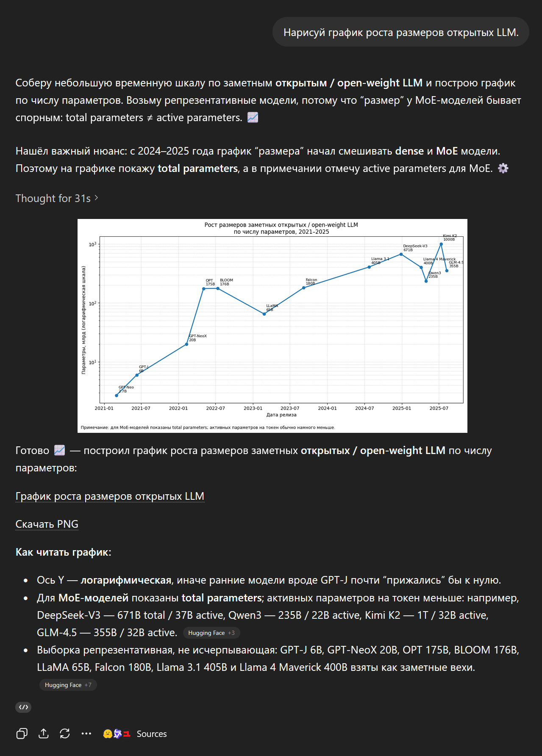Screen dimensions: 542x756
Task: Click the chevron next to Thought for 31s
Action: 97,198
